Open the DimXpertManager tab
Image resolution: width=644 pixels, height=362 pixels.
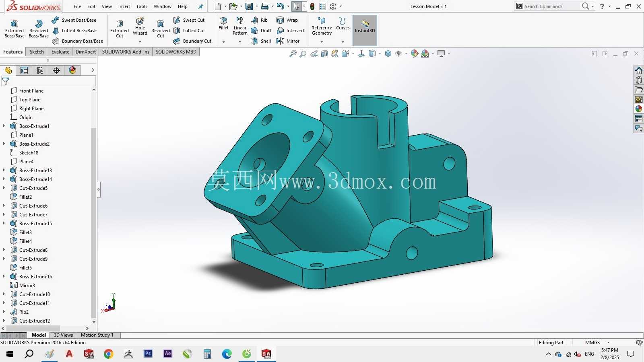click(x=56, y=70)
